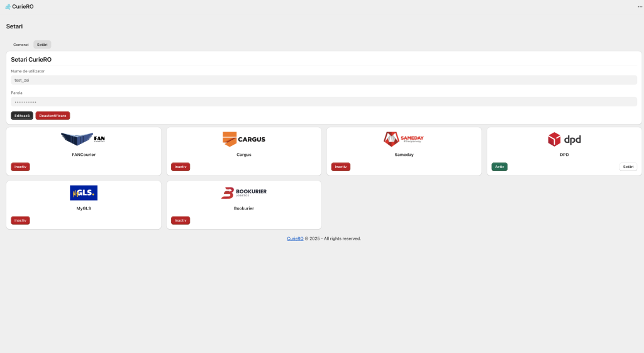Click the Setari CurieRO heading
The image size is (644, 353).
[31, 60]
